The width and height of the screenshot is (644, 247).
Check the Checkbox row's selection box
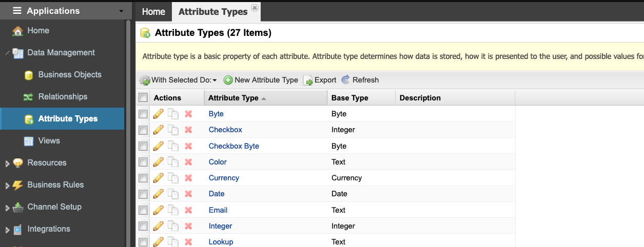(143, 130)
